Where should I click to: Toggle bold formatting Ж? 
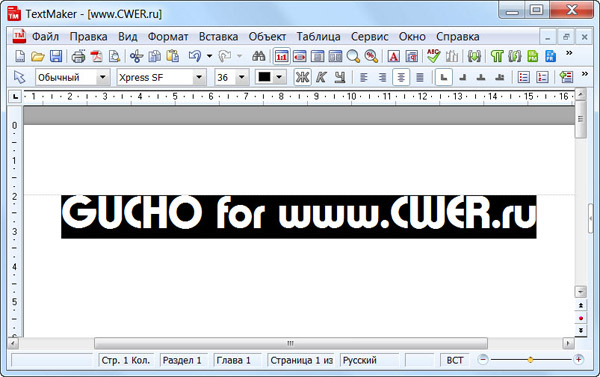point(302,77)
